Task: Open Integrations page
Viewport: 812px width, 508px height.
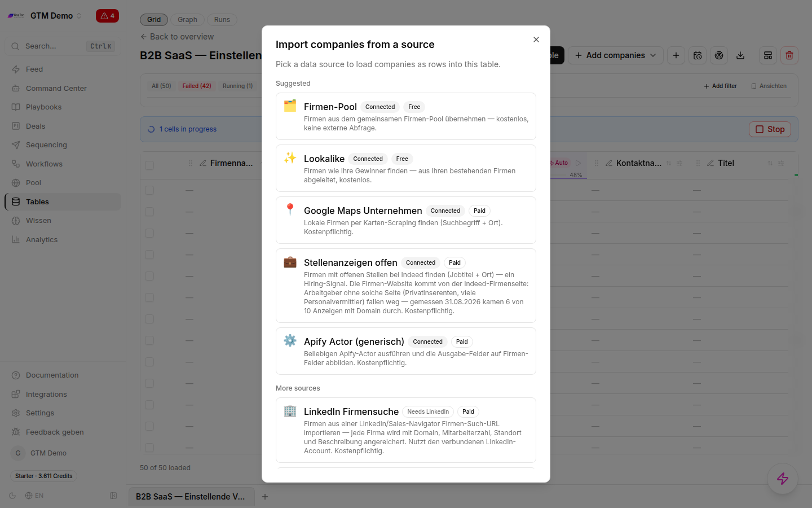Action: click(x=63, y=394)
